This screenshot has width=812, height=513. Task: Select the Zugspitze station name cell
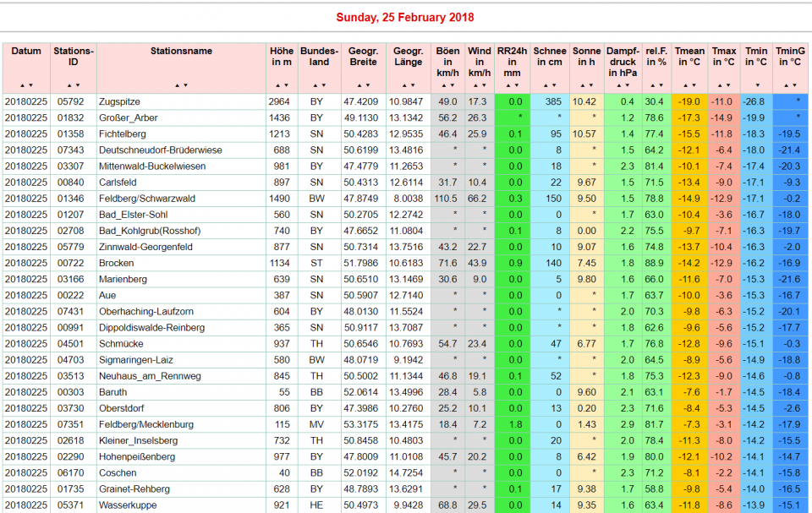click(123, 101)
